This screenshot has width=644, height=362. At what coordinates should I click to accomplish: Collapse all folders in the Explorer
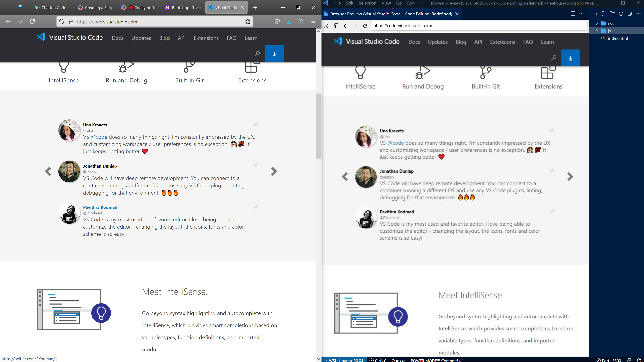pyautogui.click(x=630, y=14)
